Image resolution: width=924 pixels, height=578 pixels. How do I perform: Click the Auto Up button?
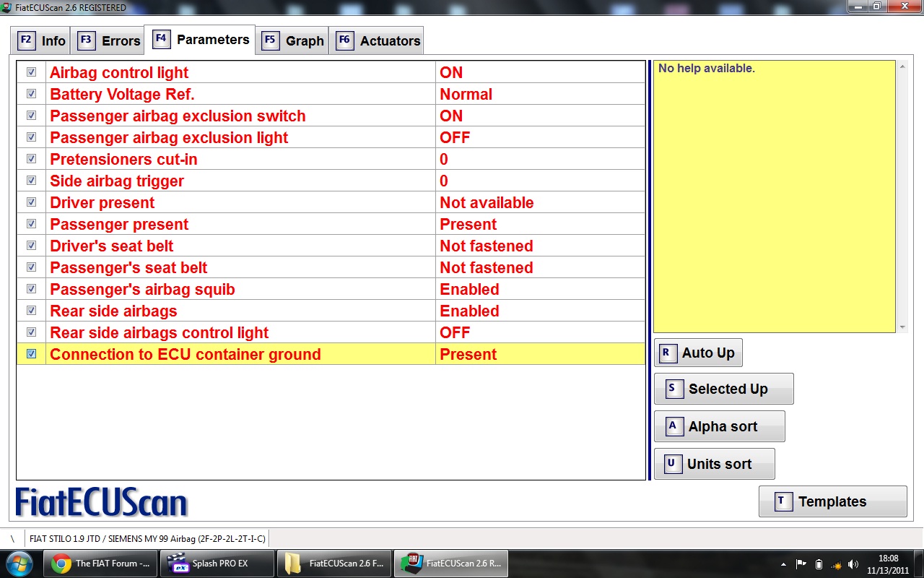point(698,353)
